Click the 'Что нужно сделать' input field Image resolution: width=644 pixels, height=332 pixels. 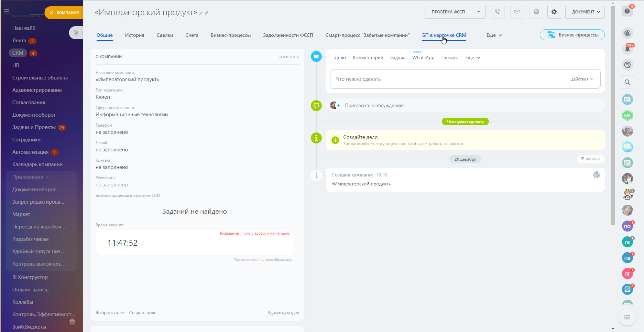[447, 79]
